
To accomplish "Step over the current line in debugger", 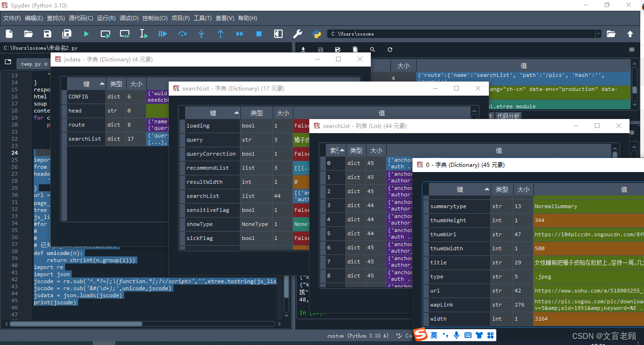I will tap(182, 34).
